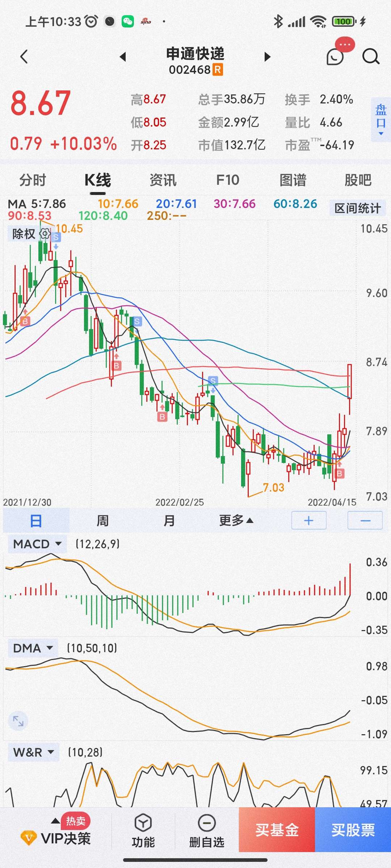Switch to 分时 tab
Viewport: 391px width, 868px height.
point(33,180)
